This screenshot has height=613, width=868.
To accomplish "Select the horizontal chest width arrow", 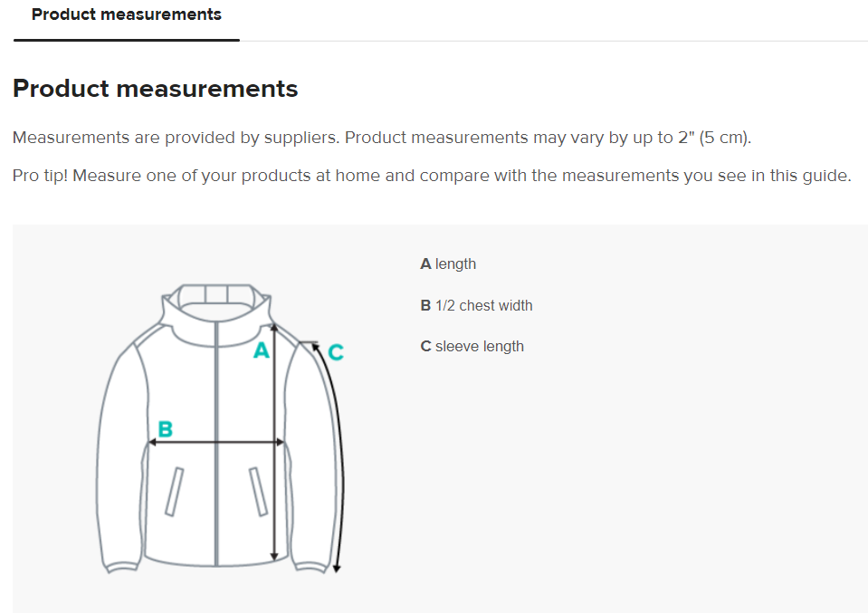I will pos(217,443).
